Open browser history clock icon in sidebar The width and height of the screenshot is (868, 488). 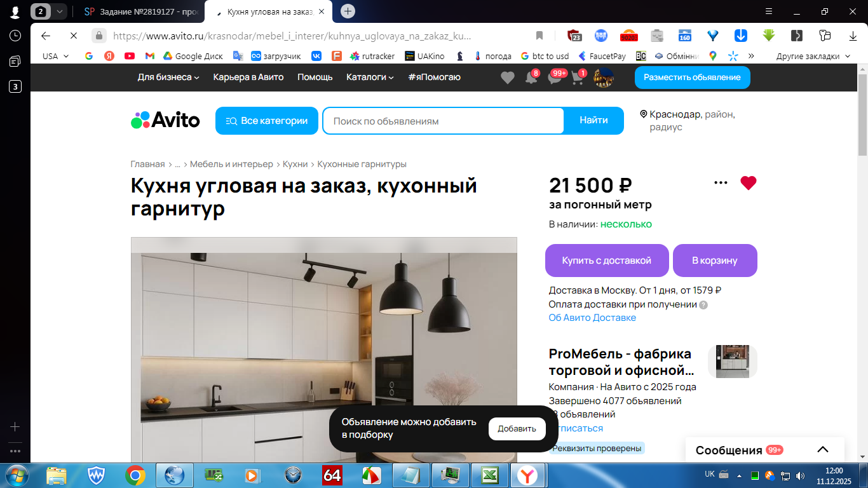coord(15,36)
